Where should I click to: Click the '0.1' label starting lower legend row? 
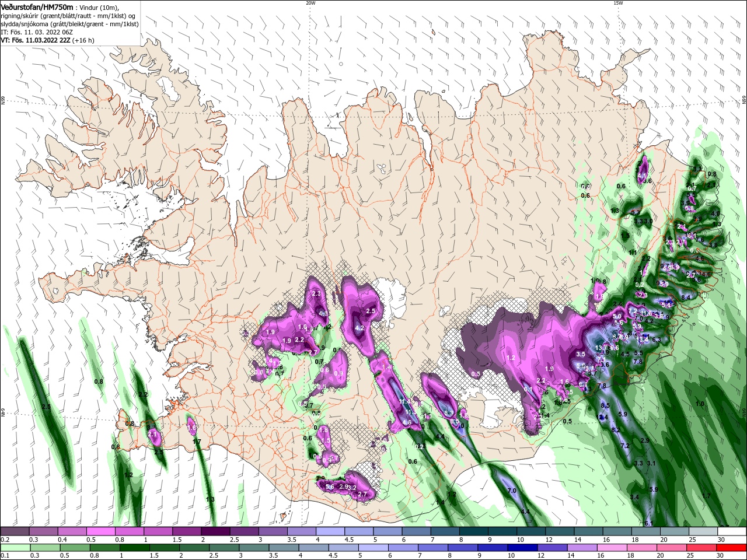pyautogui.click(x=5, y=556)
